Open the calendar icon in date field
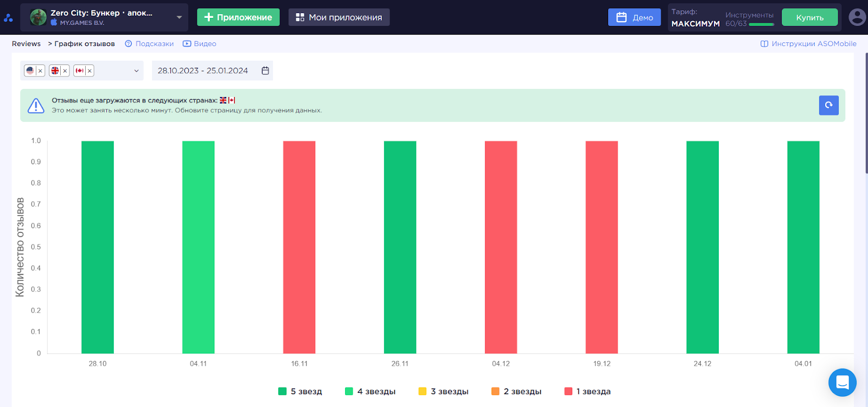Image resolution: width=868 pixels, height=407 pixels. (x=265, y=70)
